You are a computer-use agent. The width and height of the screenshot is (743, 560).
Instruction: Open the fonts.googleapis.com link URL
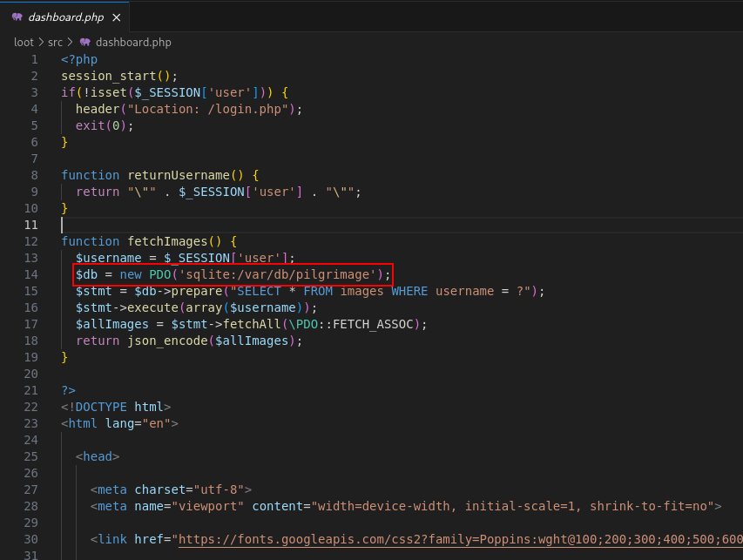click(460, 539)
